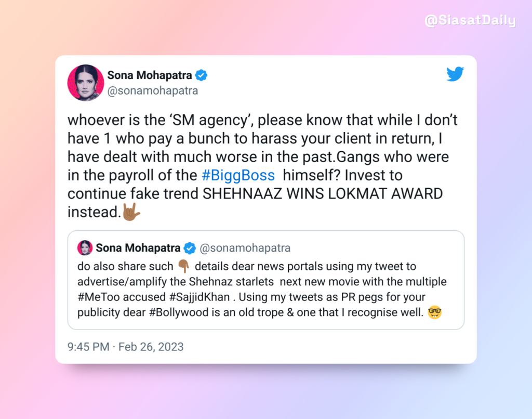Click the rock-on hand emoji after 'instead.'
This screenshot has width=532, height=419.
[131, 212]
